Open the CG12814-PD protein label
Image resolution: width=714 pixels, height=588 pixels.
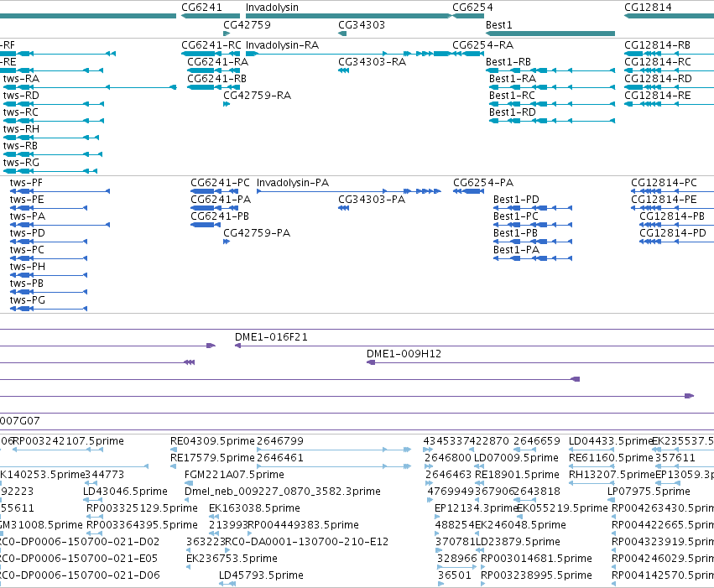673,233
